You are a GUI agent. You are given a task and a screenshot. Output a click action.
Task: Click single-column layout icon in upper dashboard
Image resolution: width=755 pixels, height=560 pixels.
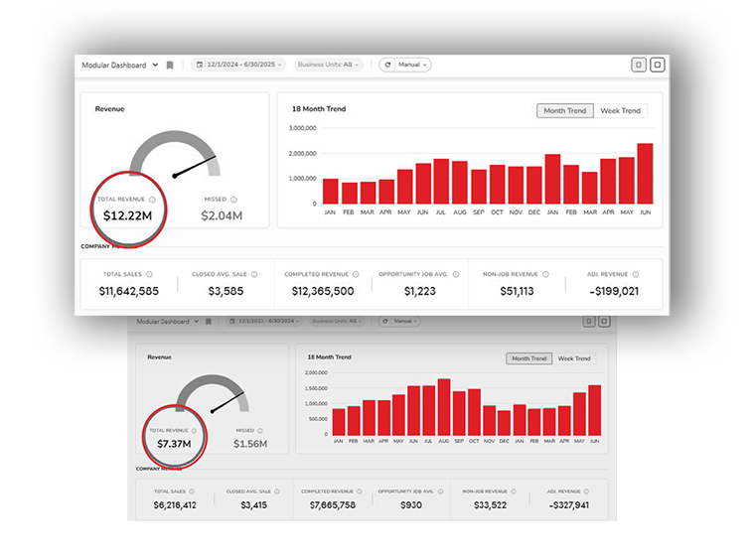[639, 65]
